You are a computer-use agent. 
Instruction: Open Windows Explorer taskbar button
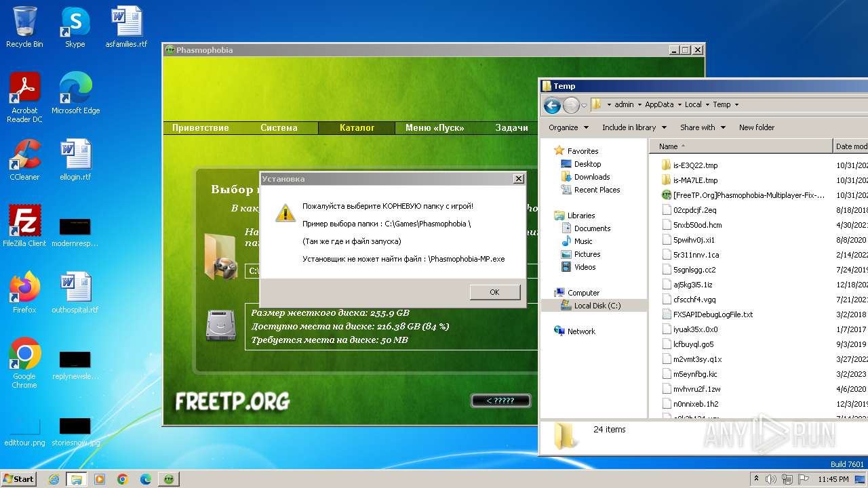point(77,479)
